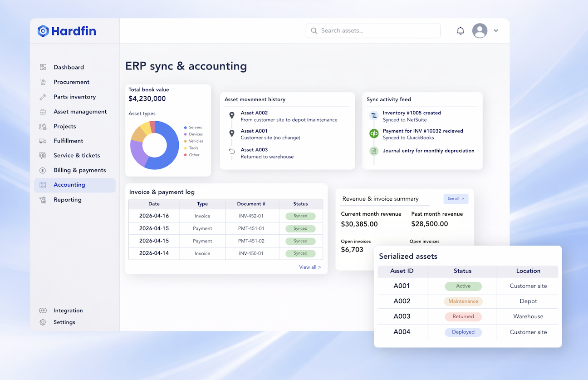Open notifications bell icon
Image resolution: width=588 pixels, height=380 pixels.
tap(461, 31)
